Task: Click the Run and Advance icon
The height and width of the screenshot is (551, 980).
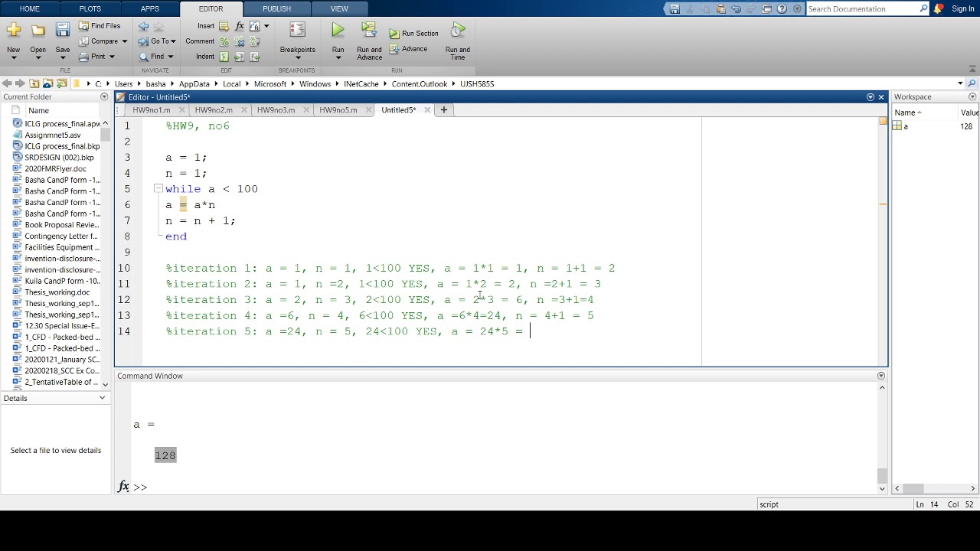Action: 369,31
